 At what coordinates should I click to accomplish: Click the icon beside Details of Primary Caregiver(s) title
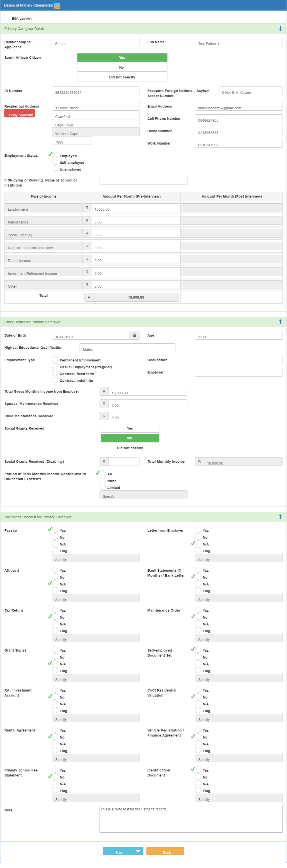[57, 5]
